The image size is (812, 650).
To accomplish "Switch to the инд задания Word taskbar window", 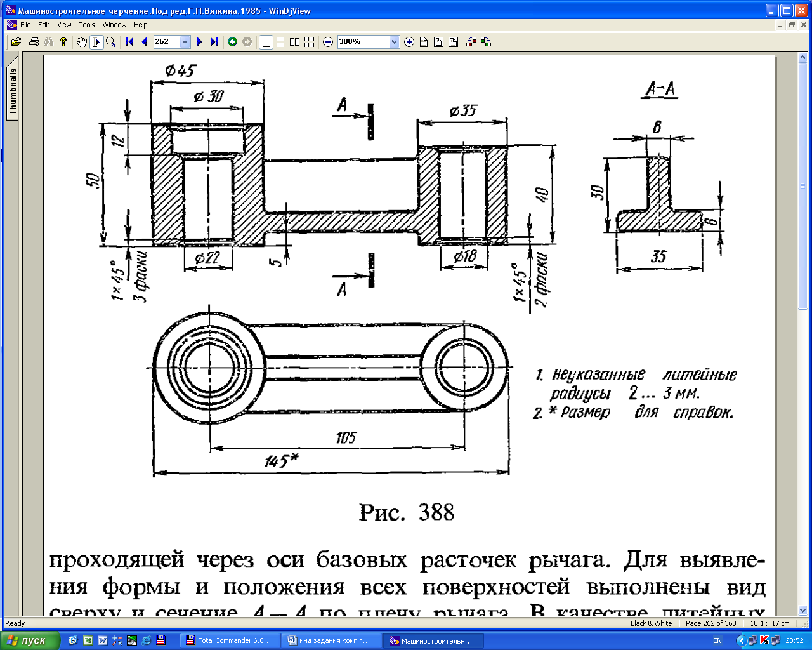I will pos(331,640).
